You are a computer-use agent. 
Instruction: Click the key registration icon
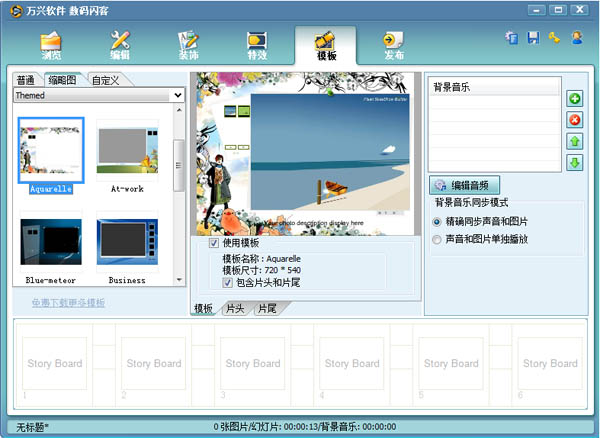click(554, 38)
